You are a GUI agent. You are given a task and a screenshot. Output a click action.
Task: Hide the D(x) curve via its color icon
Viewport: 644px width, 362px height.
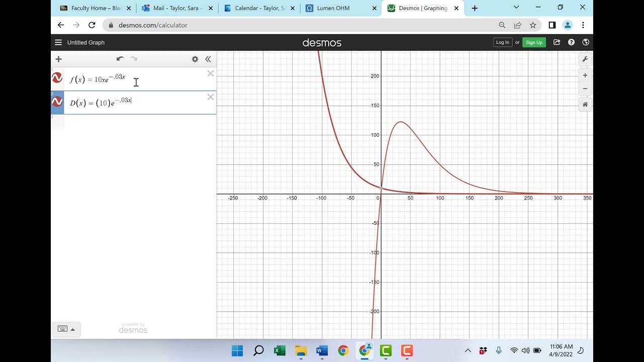click(57, 102)
